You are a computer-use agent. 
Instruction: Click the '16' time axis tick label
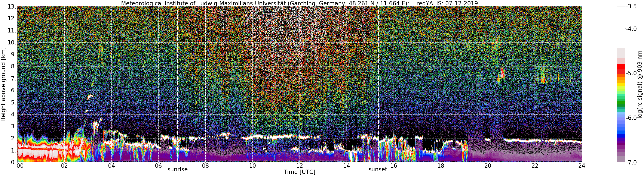393,166
